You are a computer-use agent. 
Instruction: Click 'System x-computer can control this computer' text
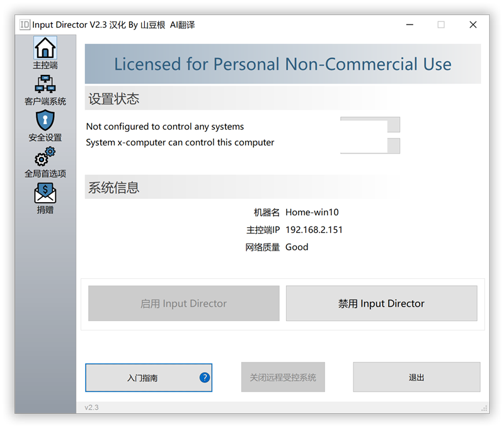[x=180, y=142]
